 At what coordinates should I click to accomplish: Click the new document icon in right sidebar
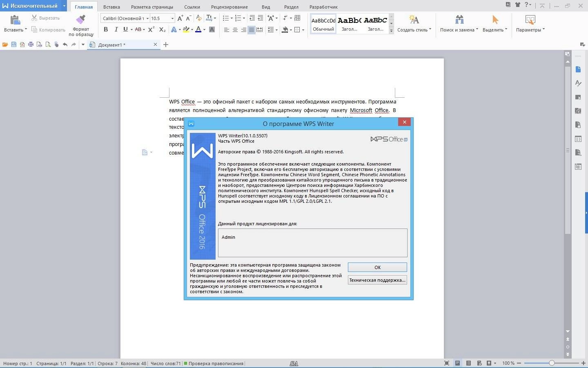[578, 69]
